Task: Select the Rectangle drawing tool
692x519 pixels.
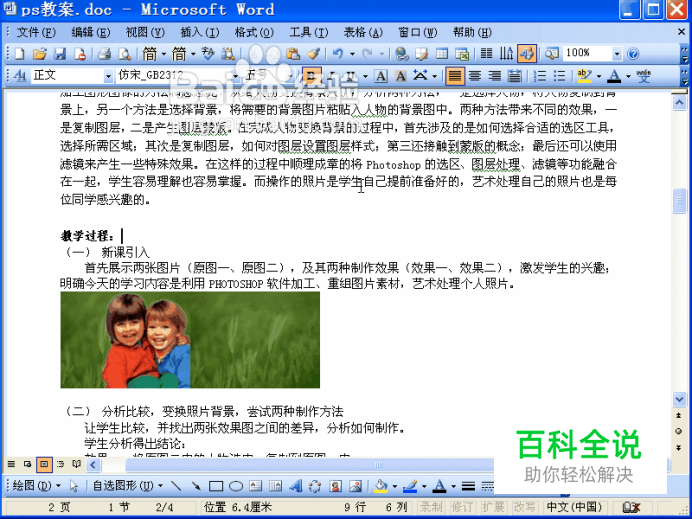Action: [216, 486]
